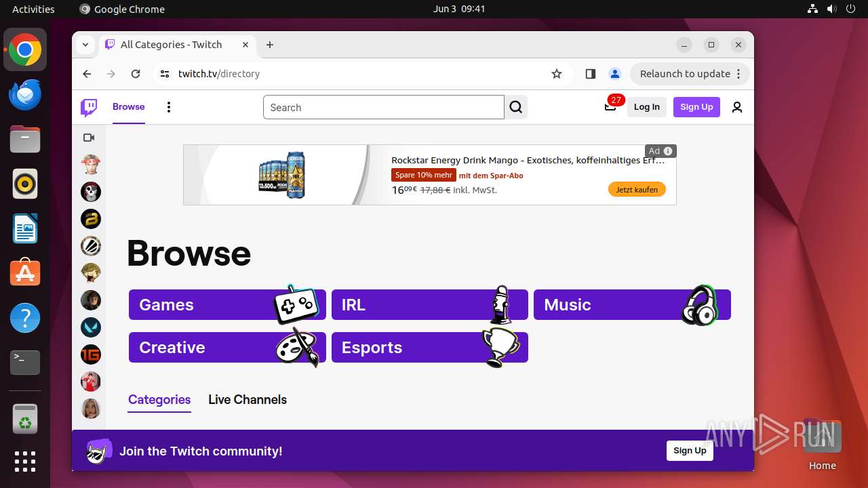Open the Activities overview
This screenshot has height=488, width=868.
coord(33,9)
